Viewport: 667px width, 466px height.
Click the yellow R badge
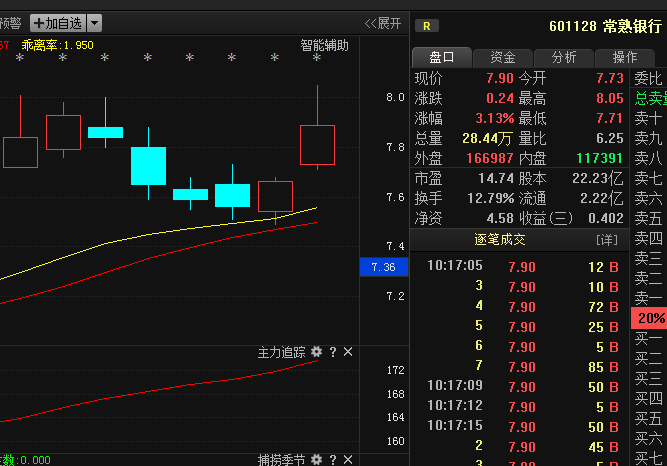427,26
